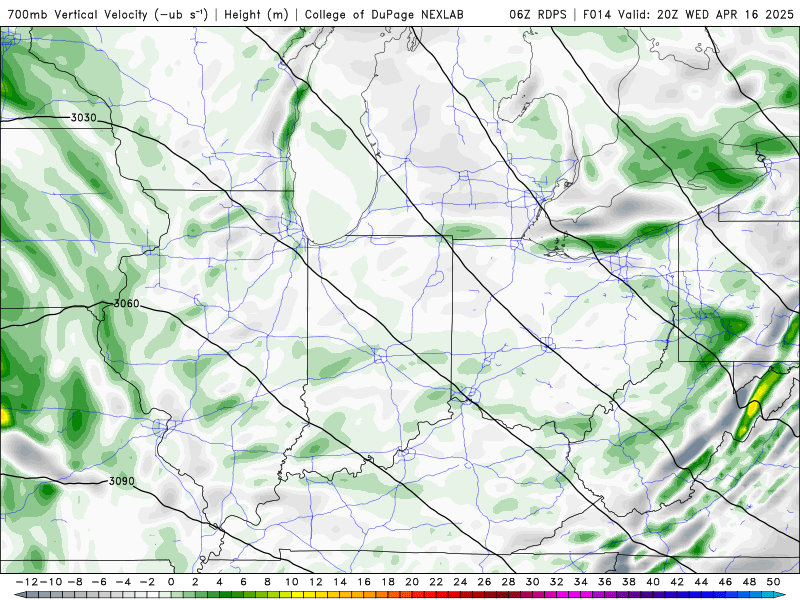Click the "6" colorbar scale label

(x=243, y=582)
